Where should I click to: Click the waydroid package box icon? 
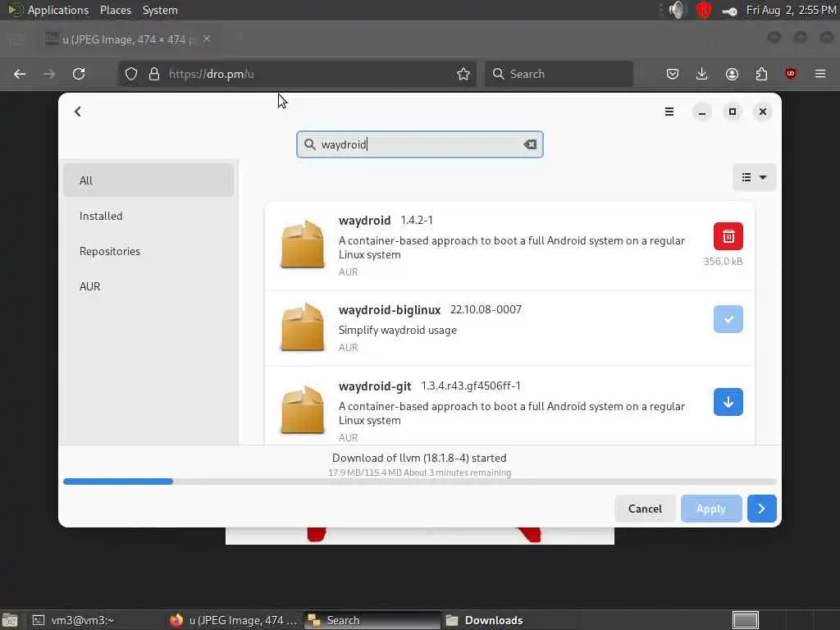pos(302,244)
